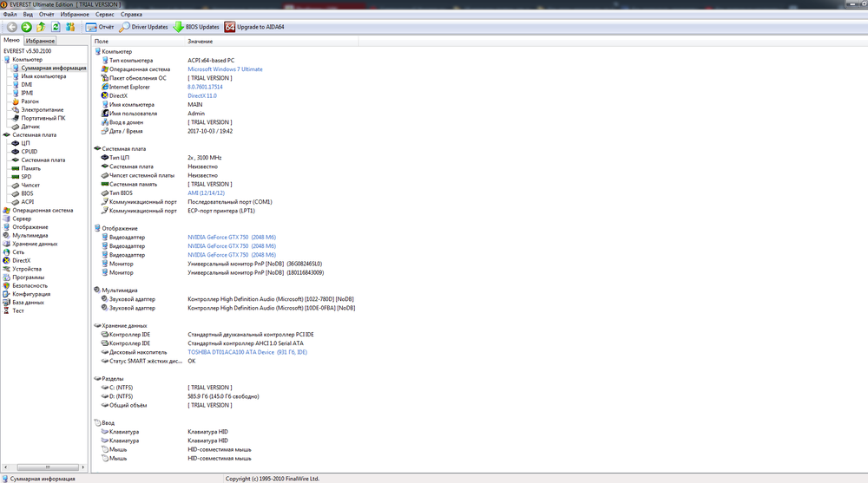Click the Датчик sensor icon in tree
Screen dimensions: 868x483
click(x=16, y=127)
